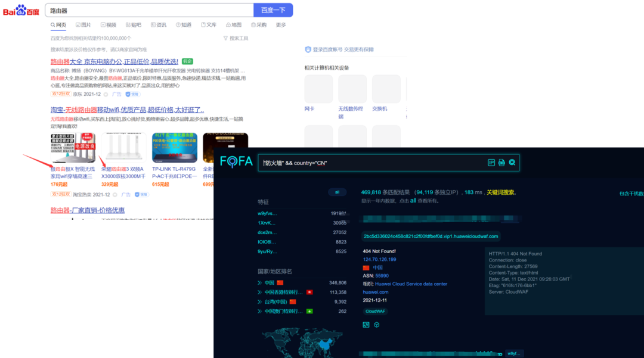Screen dimensions: 644x358
Task: Expand the 中国 country ranking row
Action: [259, 282]
